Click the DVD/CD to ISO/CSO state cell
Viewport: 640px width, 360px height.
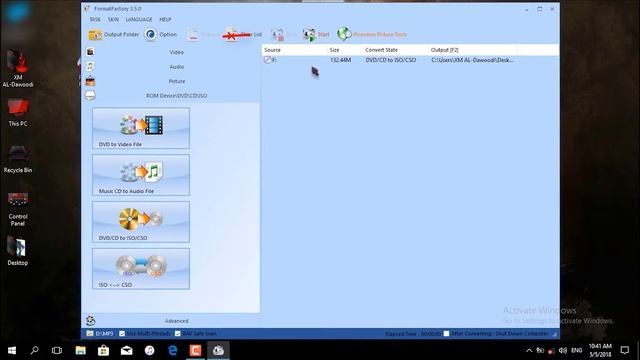pyautogui.click(x=391, y=60)
